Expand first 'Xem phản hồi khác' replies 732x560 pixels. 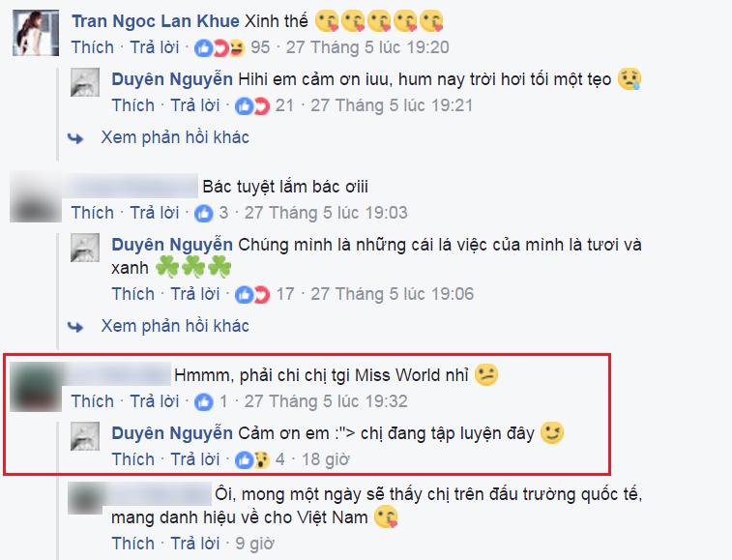175,137
